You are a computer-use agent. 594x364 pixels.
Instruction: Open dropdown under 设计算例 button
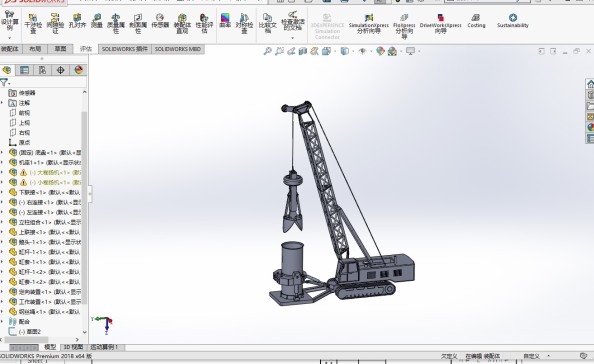pos(9,38)
